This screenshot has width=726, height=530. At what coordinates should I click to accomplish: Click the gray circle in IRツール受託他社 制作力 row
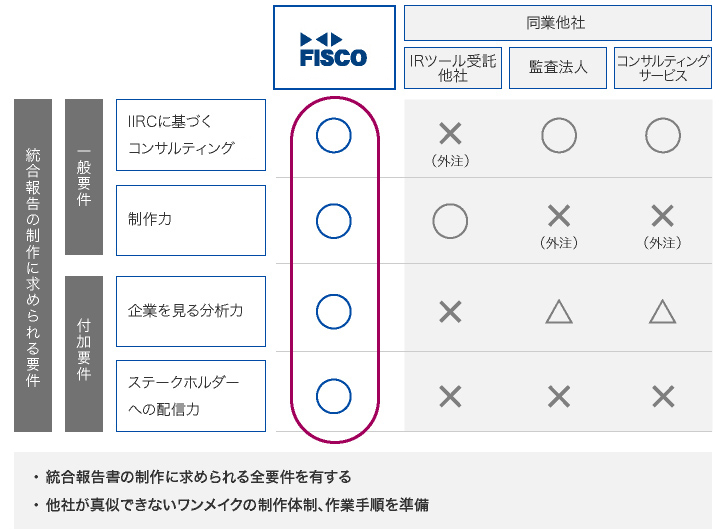[450, 221]
